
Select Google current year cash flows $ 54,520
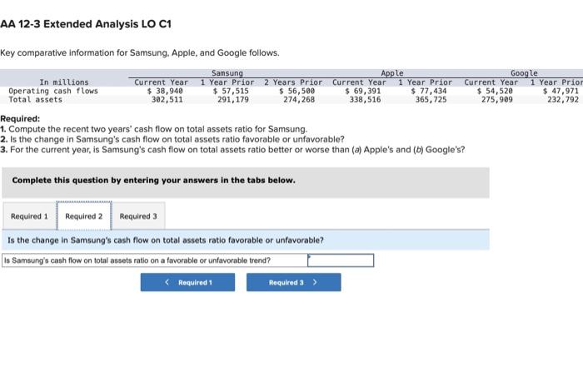pos(495,91)
